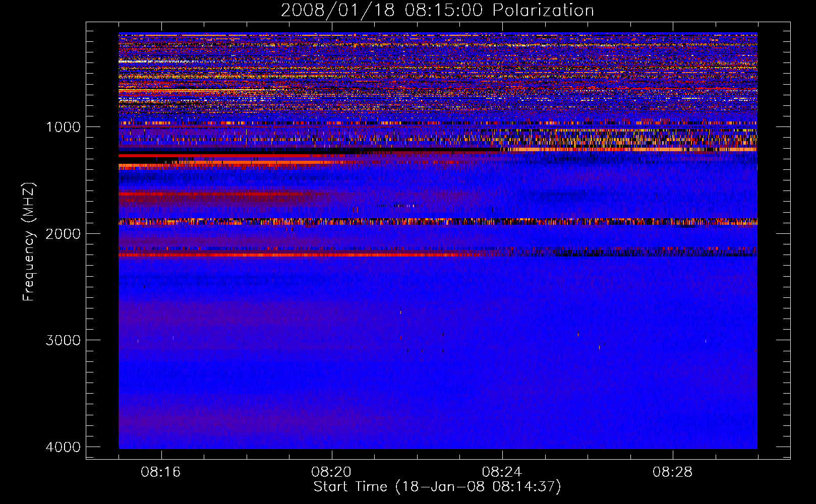816x504 pixels.
Task: Select the 'Frequency (MHZ)' axis label
Action: [29, 242]
